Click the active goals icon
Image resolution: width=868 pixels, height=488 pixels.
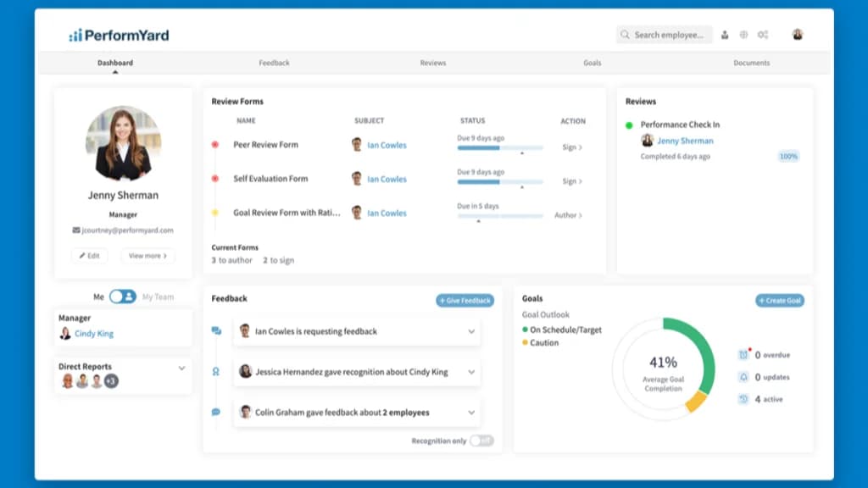pyautogui.click(x=743, y=399)
